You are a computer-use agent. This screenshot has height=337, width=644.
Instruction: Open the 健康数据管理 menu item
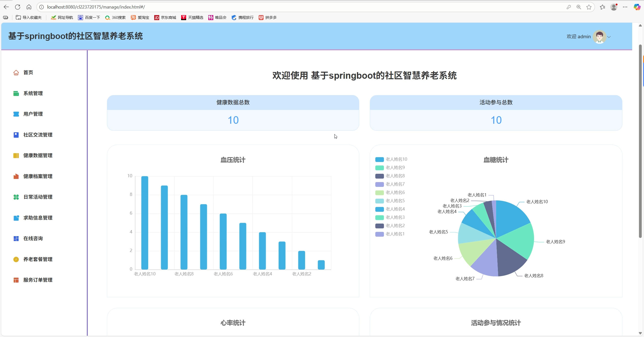tap(38, 156)
